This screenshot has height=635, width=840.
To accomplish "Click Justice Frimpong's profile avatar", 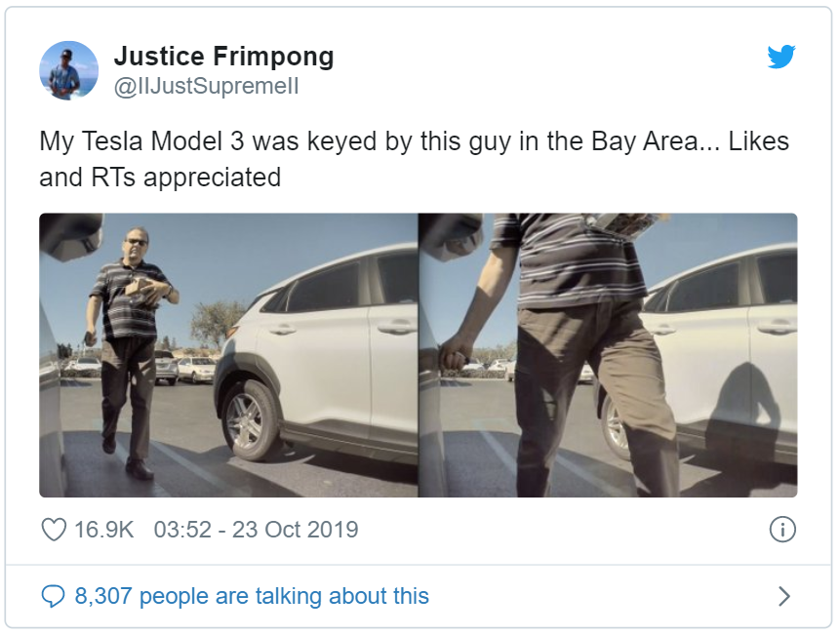I will (x=68, y=70).
